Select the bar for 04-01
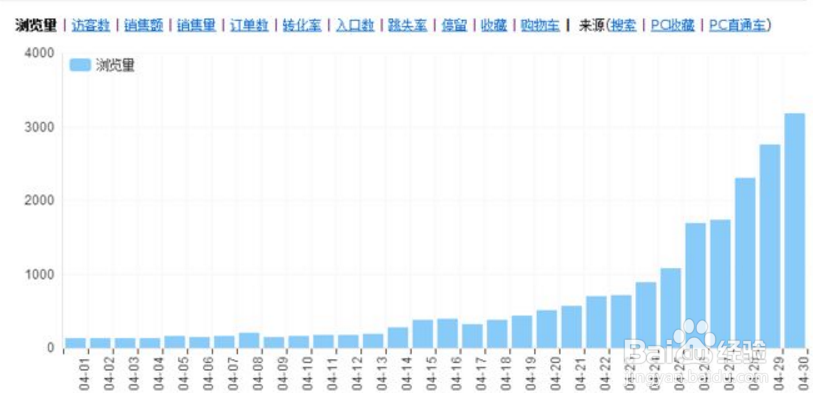 point(75,343)
